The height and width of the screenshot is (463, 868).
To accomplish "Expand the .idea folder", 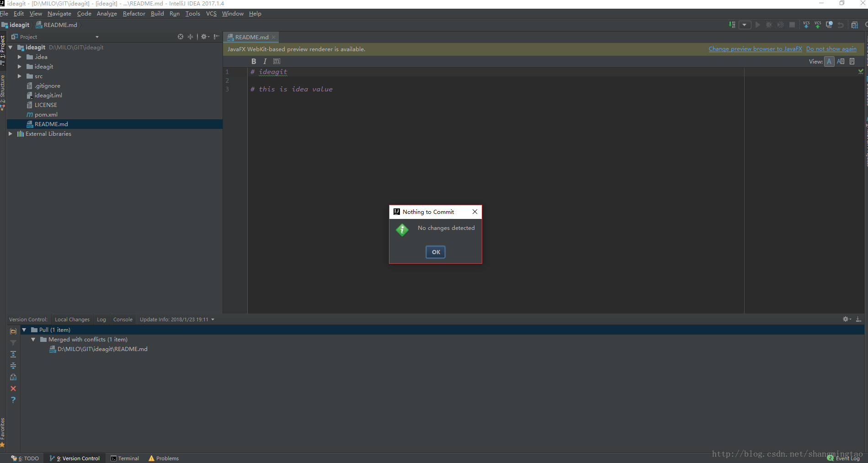I will pyautogui.click(x=20, y=57).
